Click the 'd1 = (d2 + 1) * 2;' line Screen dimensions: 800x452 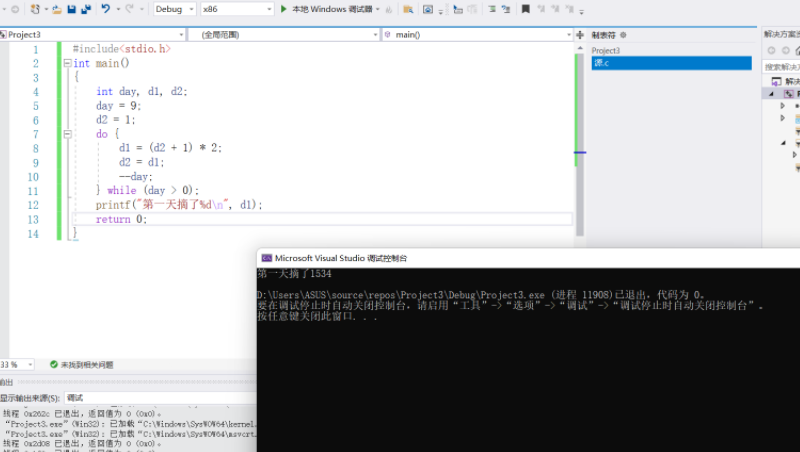tap(170, 148)
